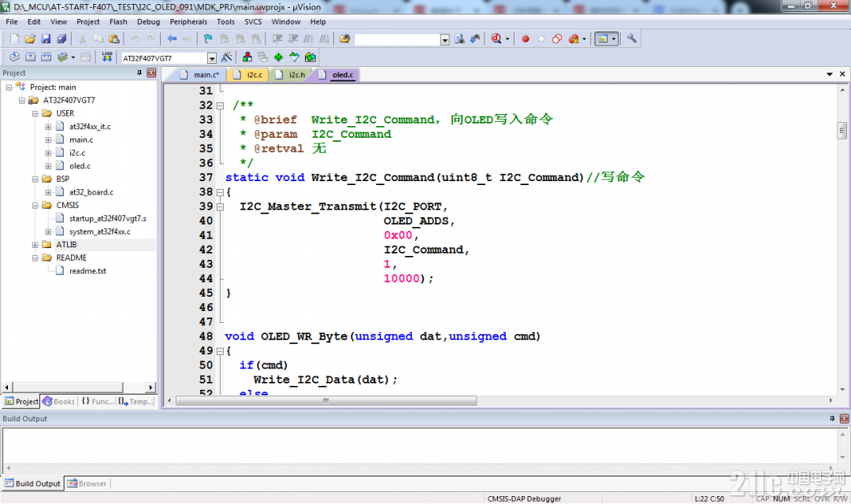The height and width of the screenshot is (504, 851).
Task: Comment out the selection with the comment icon
Action: (308, 39)
